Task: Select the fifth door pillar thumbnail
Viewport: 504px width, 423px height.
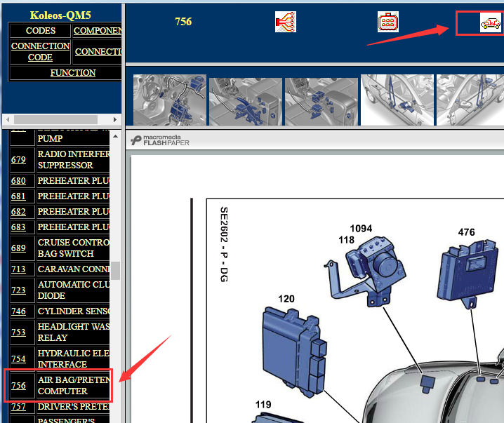Action: (470, 100)
